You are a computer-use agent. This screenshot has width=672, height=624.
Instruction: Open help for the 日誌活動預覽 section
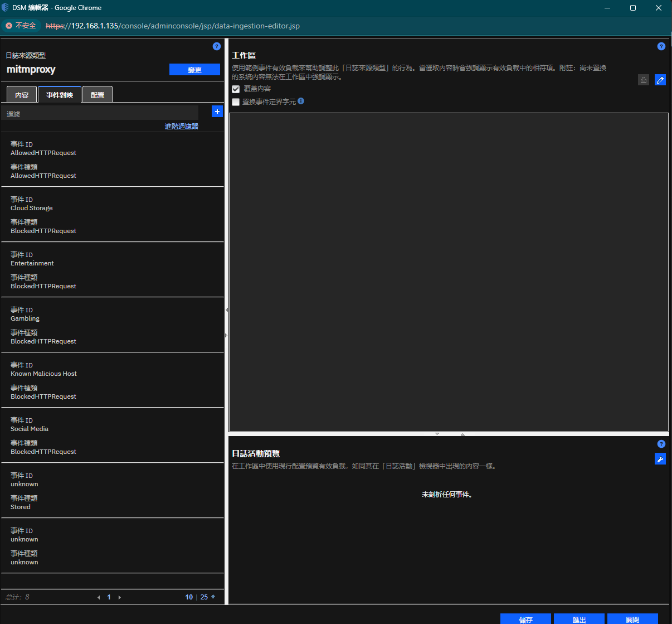[x=661, y=444]
